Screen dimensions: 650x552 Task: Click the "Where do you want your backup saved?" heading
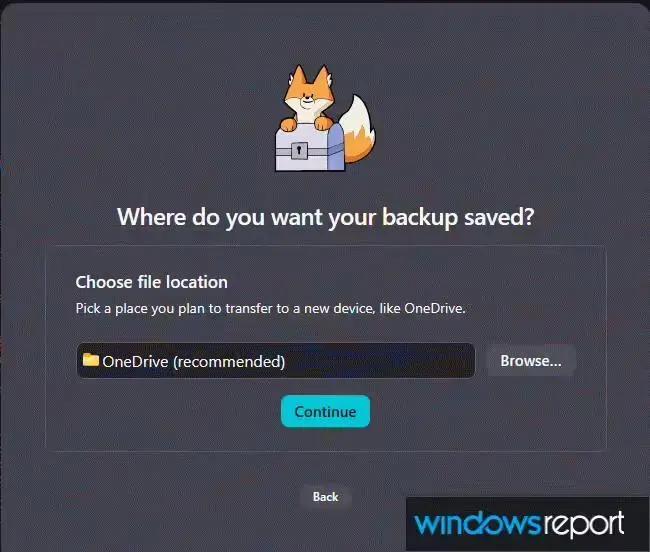click(326, 217)
